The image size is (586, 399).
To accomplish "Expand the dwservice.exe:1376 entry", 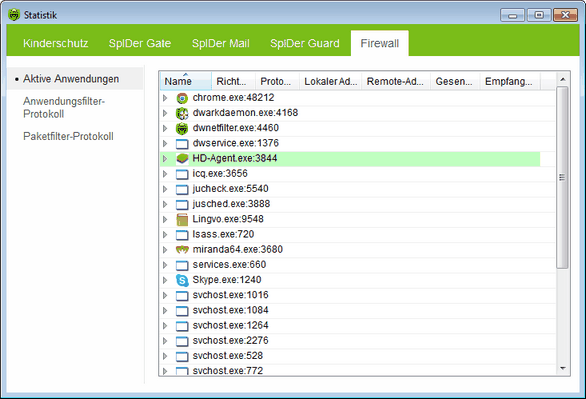I will point(165,143).
